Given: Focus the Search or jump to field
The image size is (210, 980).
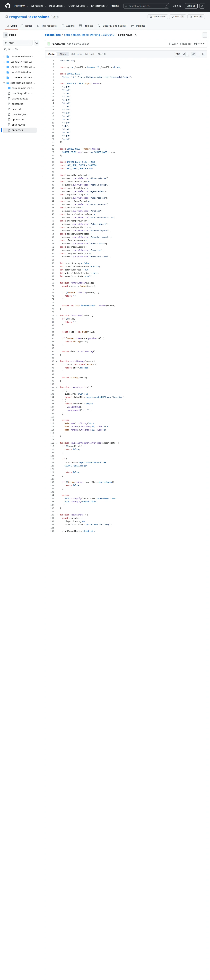Looking at the screenshot, I should pos(146,6).
